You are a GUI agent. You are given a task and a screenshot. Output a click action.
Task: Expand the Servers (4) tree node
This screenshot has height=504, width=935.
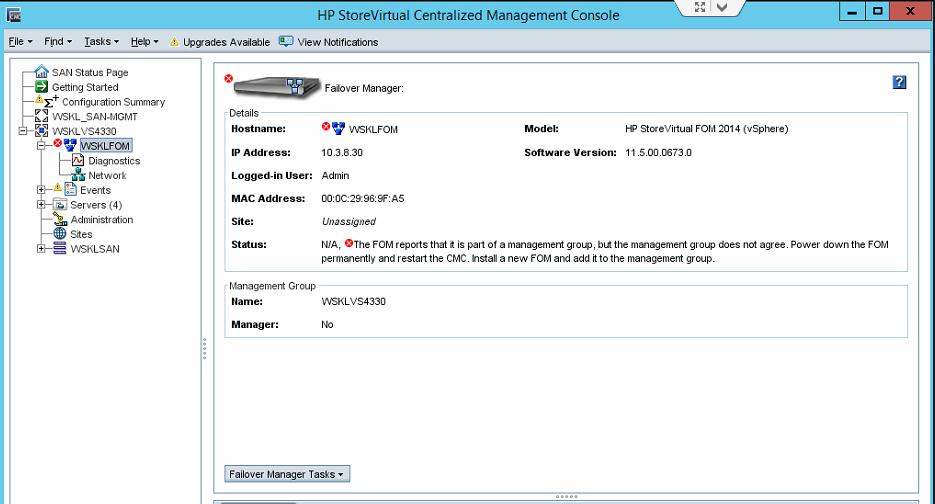coord(41,205)
